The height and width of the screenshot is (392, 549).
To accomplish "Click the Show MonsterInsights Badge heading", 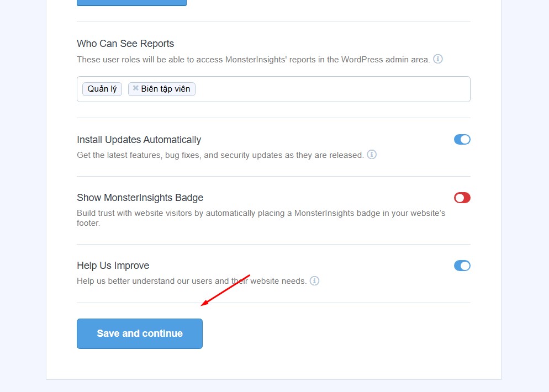I will click(140, 198).
